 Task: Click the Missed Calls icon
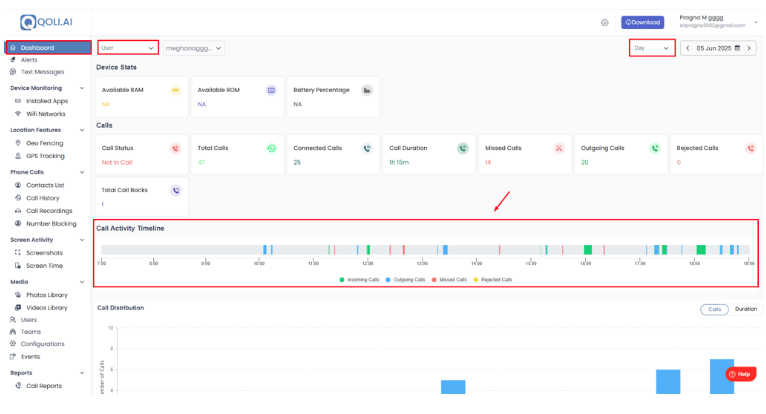point(559,148)
